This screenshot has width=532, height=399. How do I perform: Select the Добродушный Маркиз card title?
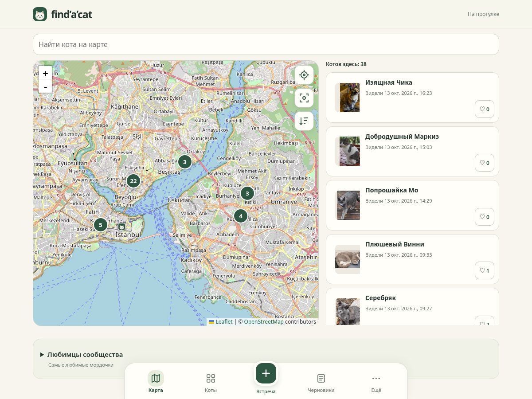402,137
